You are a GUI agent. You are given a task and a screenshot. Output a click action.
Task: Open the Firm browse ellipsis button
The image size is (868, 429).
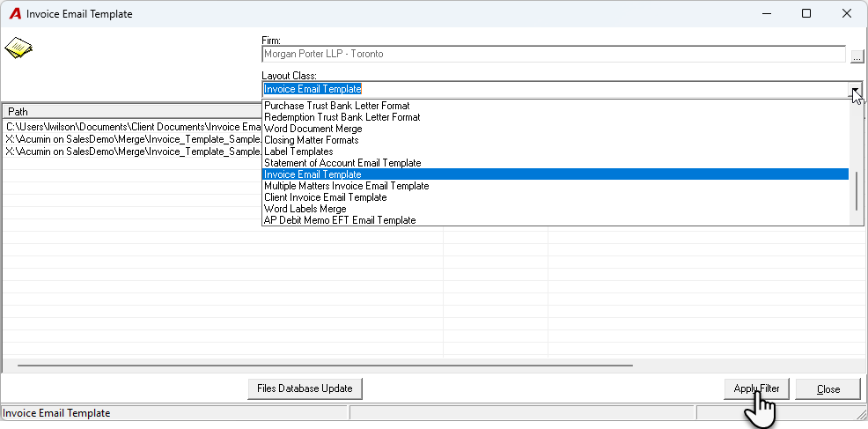(x=857, y=56)
